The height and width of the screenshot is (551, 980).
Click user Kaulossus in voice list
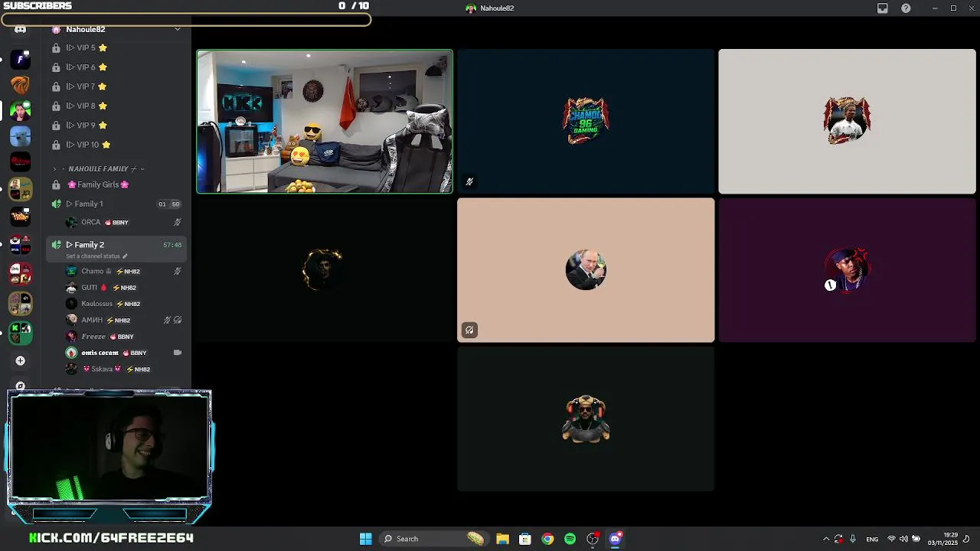(x=115, y=304)
